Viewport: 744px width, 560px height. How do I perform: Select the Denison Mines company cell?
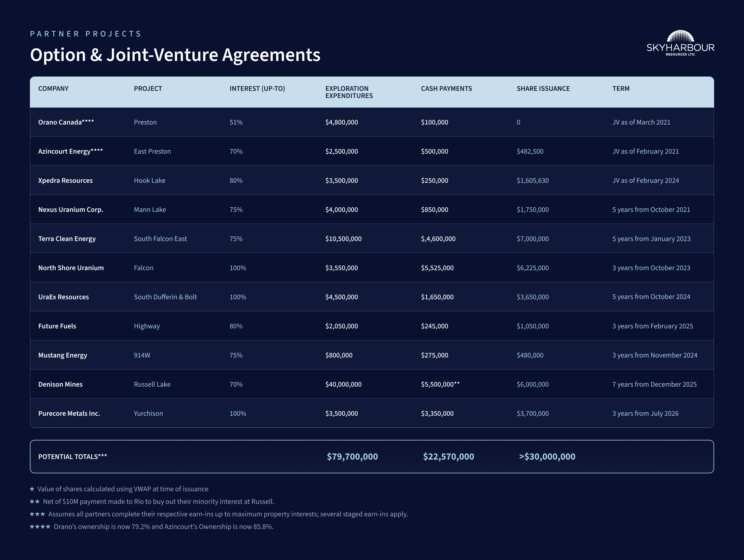coord(60,384)
